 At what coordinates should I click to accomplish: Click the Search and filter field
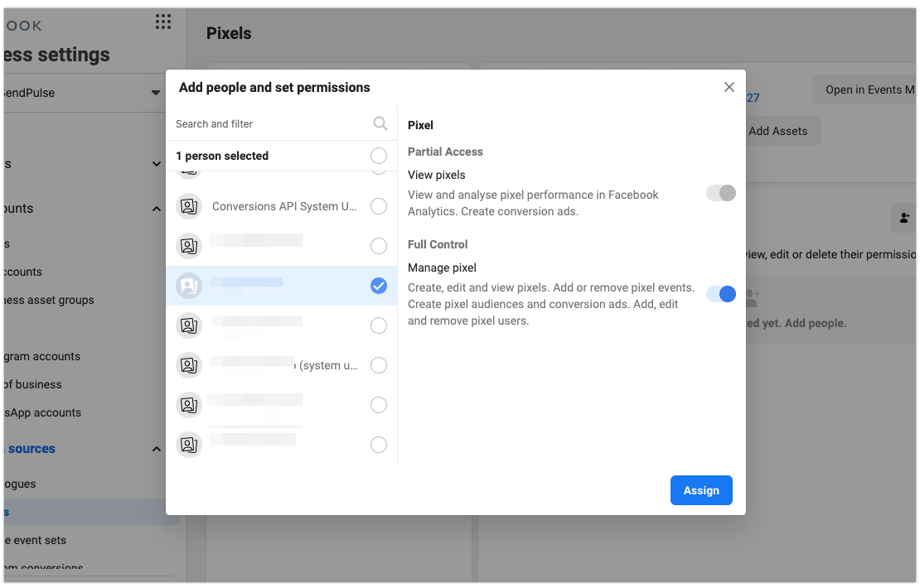click(269, 123)
